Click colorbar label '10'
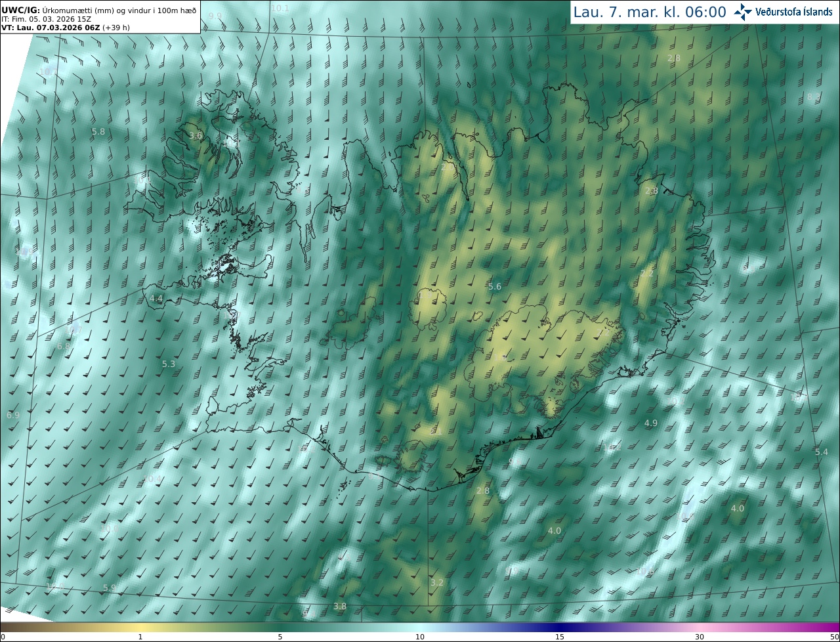840x642 pixels. pos(420,637)
